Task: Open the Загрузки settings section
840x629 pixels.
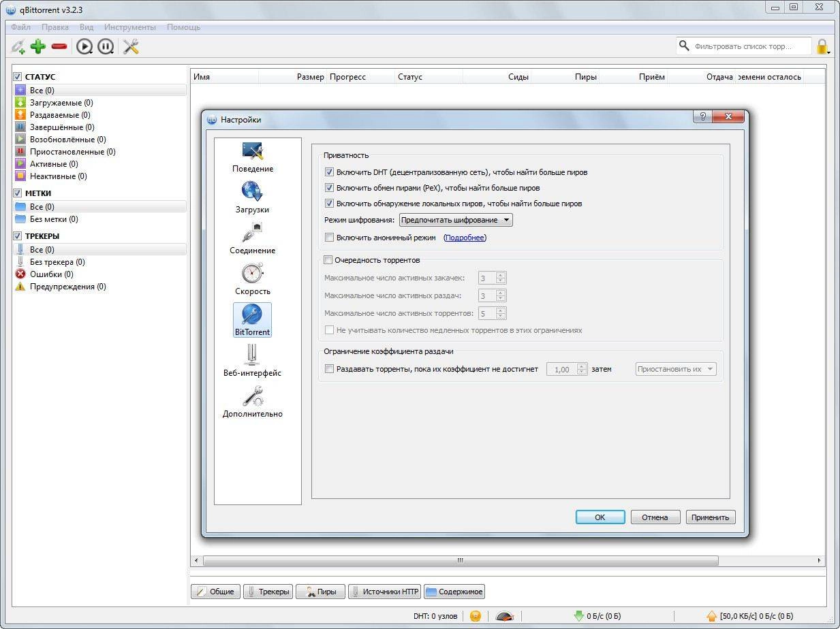Action: pos(252,198)
